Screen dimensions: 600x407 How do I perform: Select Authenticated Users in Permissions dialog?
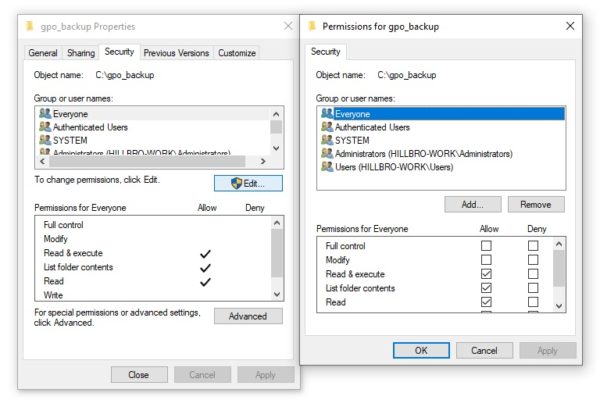371,127
